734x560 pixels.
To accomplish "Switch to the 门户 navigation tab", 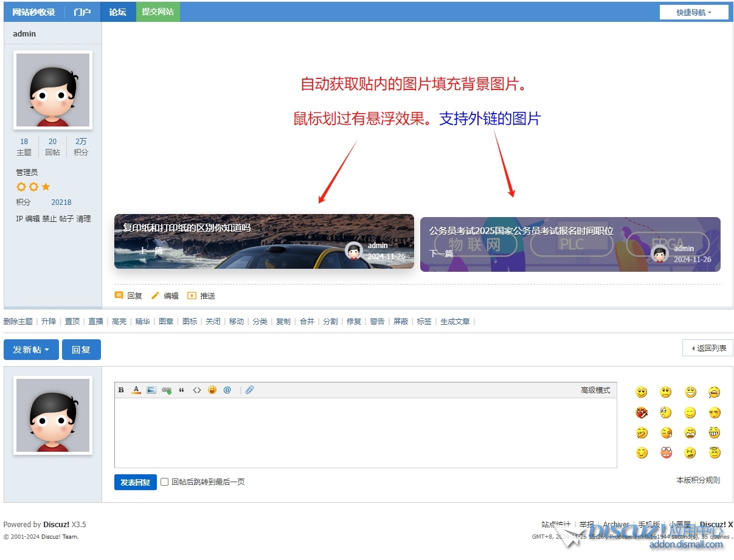I will pyautogui.click(x=82, y=12).
